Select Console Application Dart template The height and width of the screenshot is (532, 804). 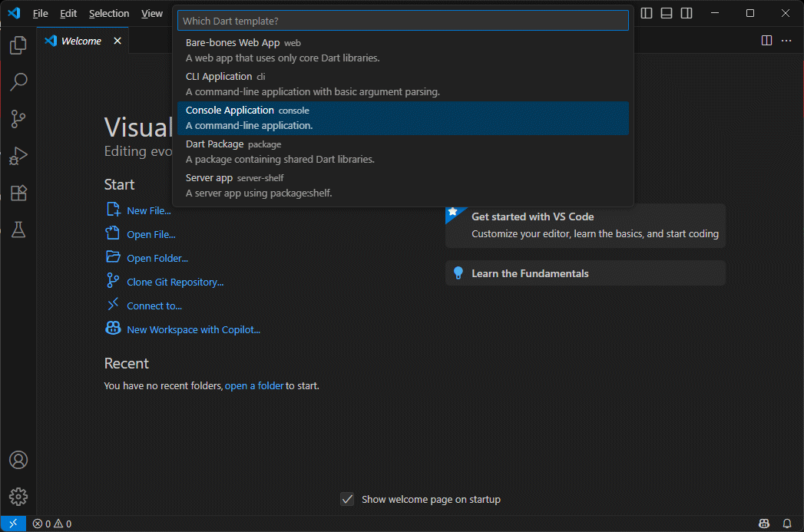402,117
